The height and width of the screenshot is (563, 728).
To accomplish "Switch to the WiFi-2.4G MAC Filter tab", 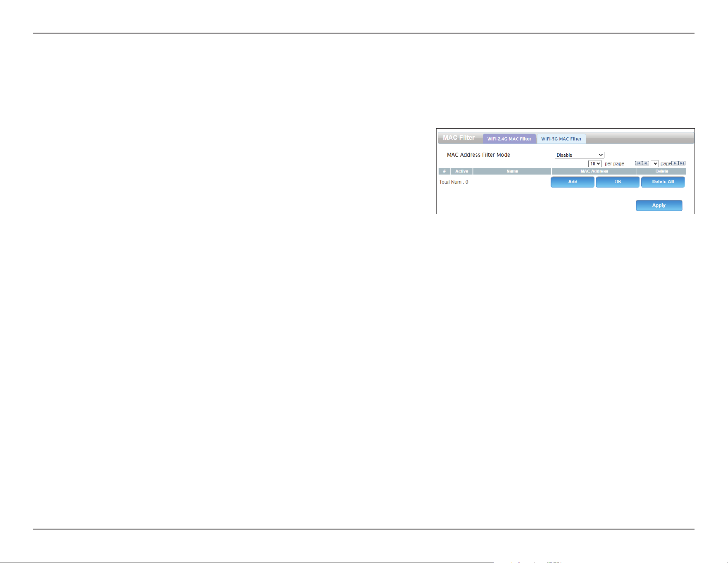I will (x=509, y=139).
